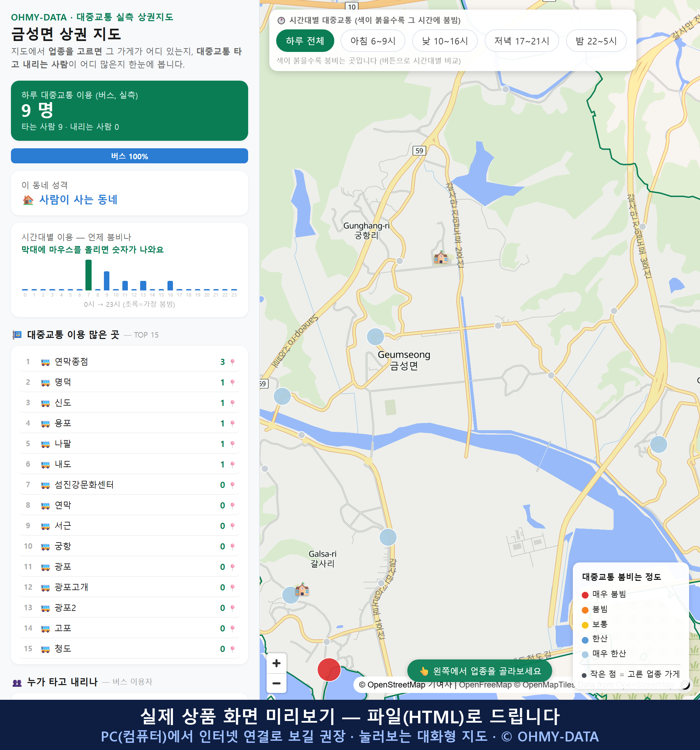Click the 대중교통 이용 많은 곳 heading
Screen dimensions: 700x750
73,335
